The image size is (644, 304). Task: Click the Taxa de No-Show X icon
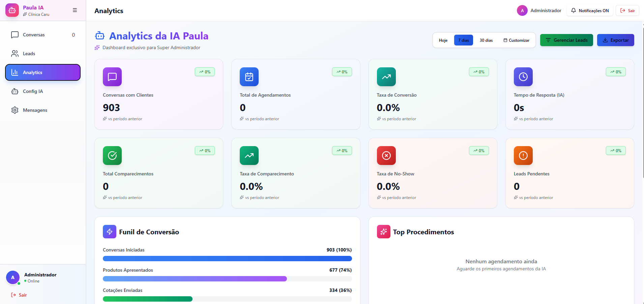point(386,156)
